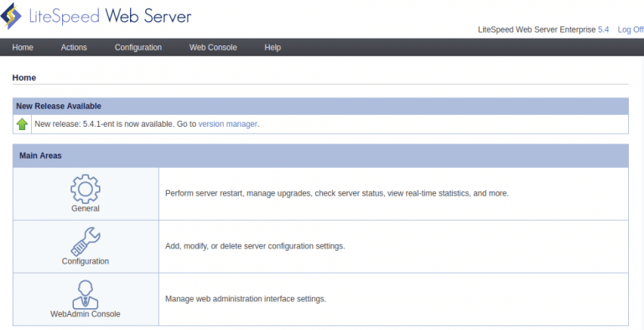Click the LiteSpeed logo icon
This screenshot has width=644, height=330.
pos(11,16)
